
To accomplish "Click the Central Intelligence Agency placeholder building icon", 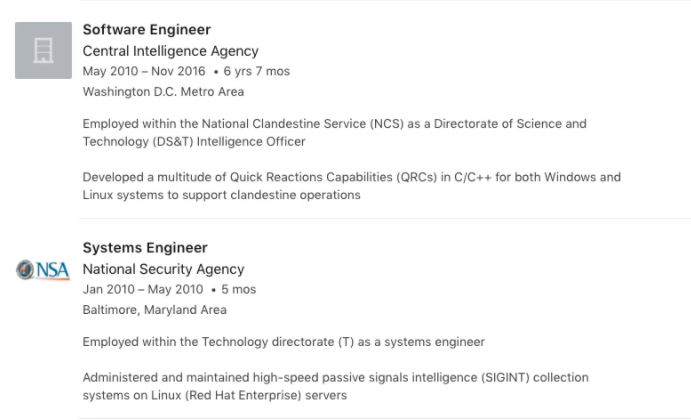I will 43,50.
